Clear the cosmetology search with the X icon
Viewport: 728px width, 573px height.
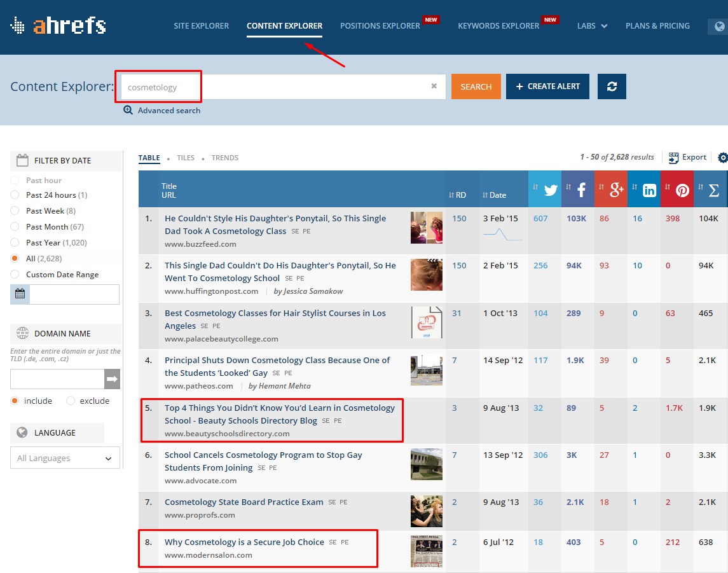434,86
